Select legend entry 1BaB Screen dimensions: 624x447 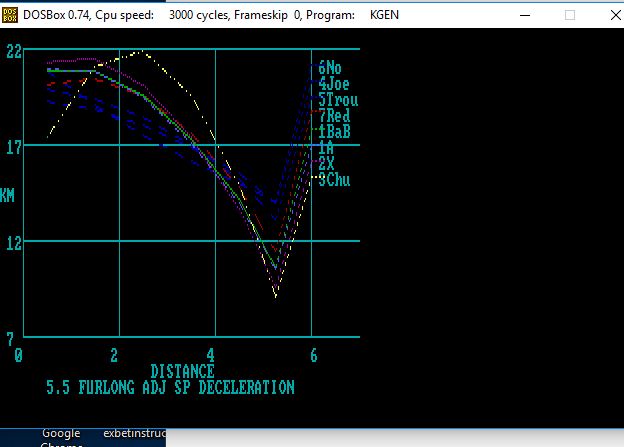(334, 132)
